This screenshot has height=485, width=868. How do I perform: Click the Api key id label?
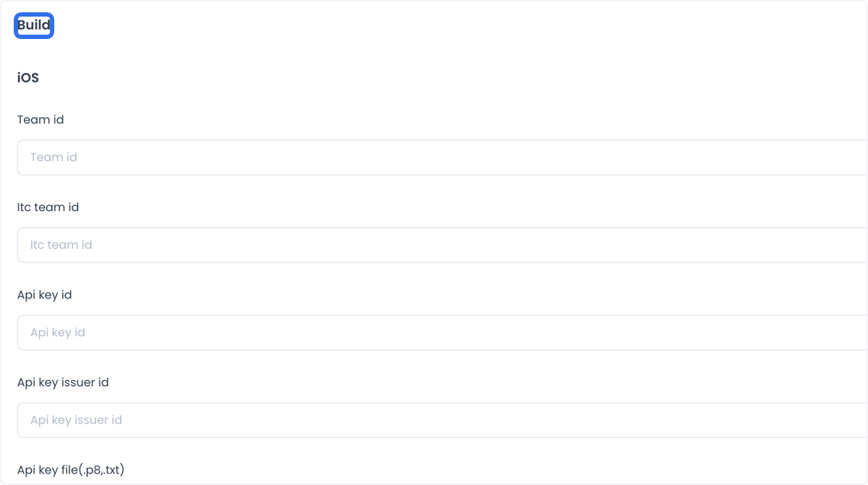pos(45,295)
